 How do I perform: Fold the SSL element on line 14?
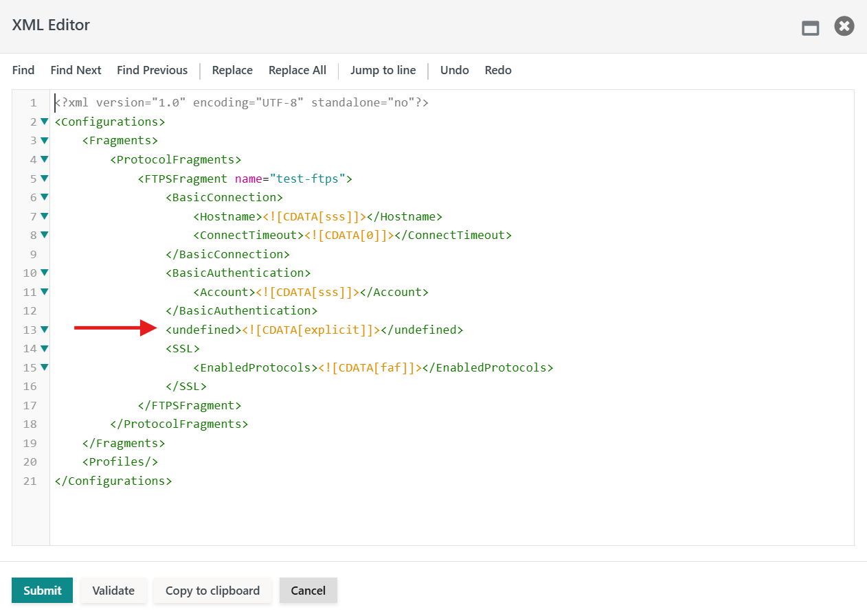tap(45, 348)
